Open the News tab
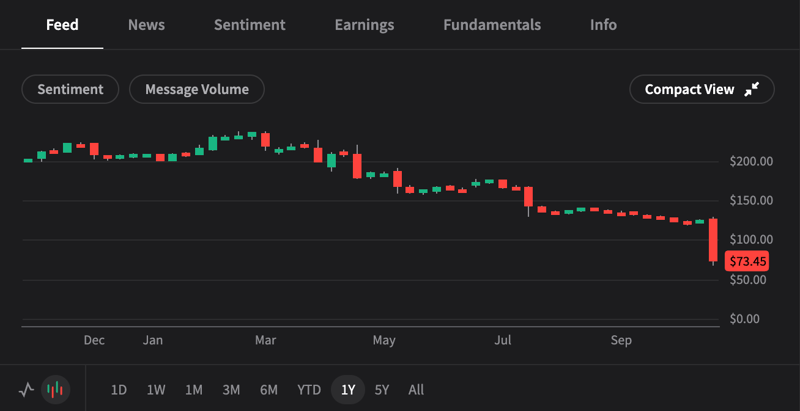 tap(146, 24)
